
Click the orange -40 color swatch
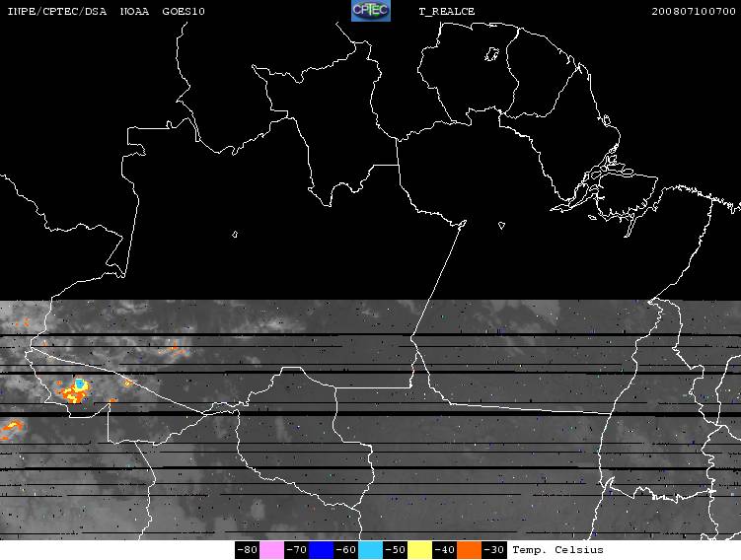click(469, 550)
